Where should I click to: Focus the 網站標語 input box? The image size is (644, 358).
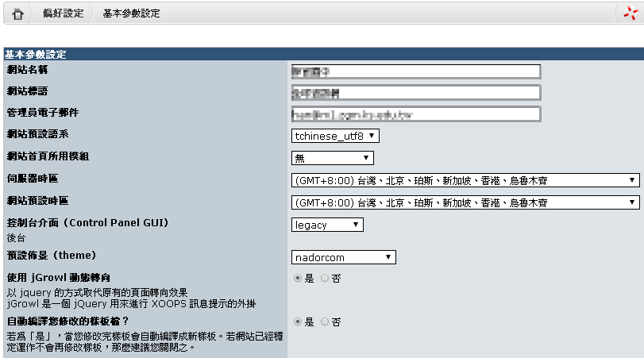(x=415, y=92)
